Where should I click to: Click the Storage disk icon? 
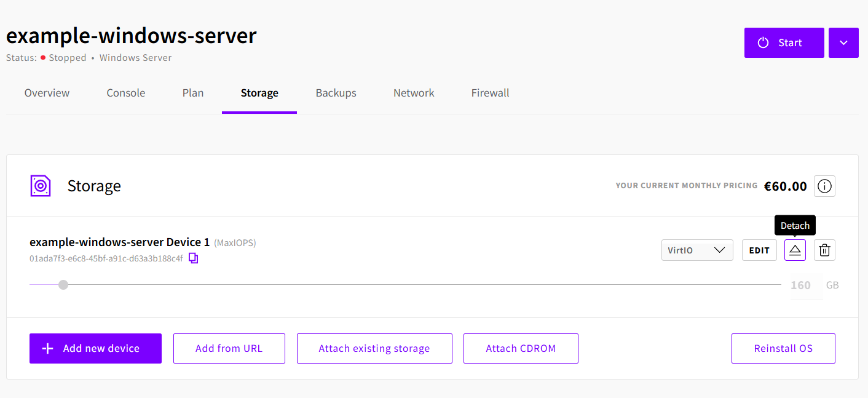(41, 186)
